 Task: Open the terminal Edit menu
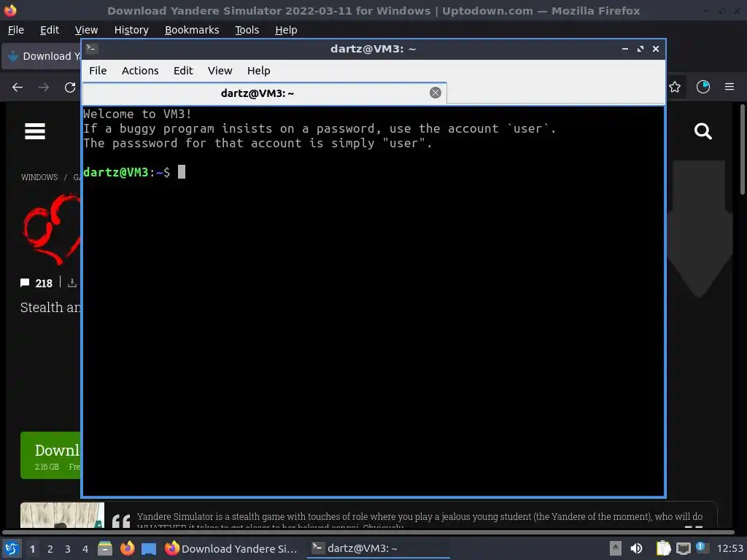point(183,71)
